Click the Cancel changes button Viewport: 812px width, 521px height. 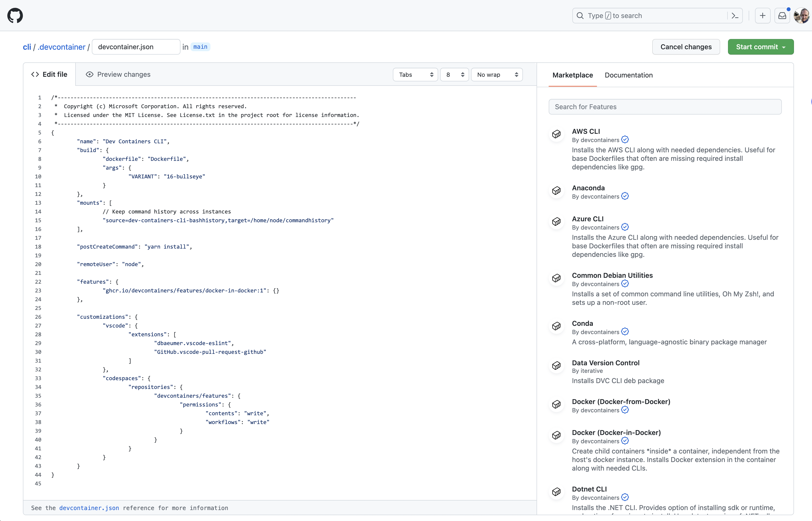(686, 47)
